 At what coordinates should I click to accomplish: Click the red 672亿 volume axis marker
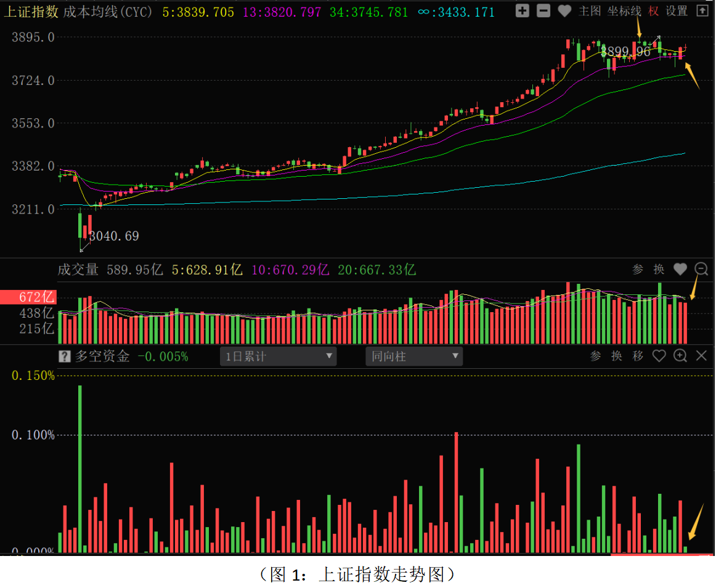pyautogui.click(x=28, y=297)
